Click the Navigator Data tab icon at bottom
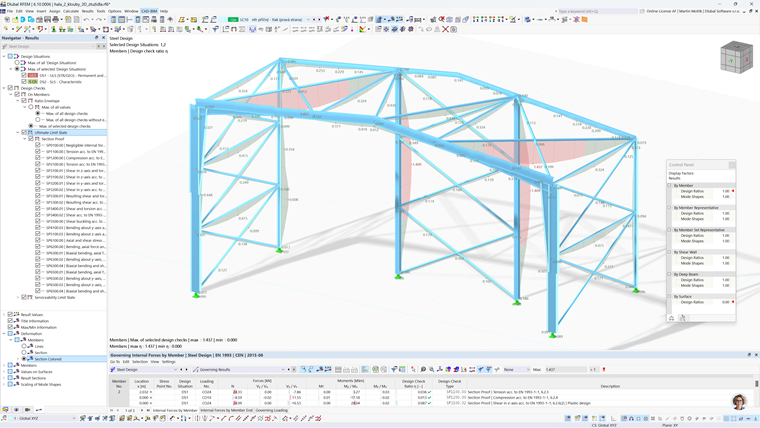This screenshot has height=428, width=760. 5,410
